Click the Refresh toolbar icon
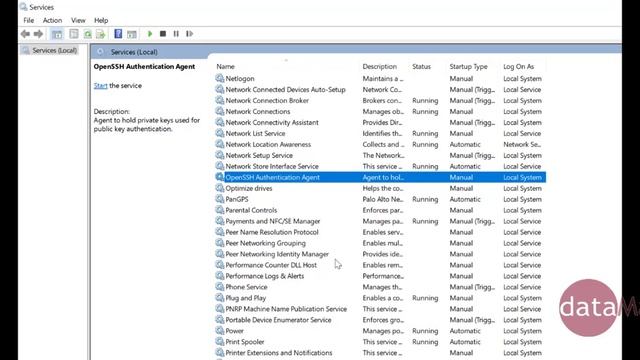 point(87,34)
